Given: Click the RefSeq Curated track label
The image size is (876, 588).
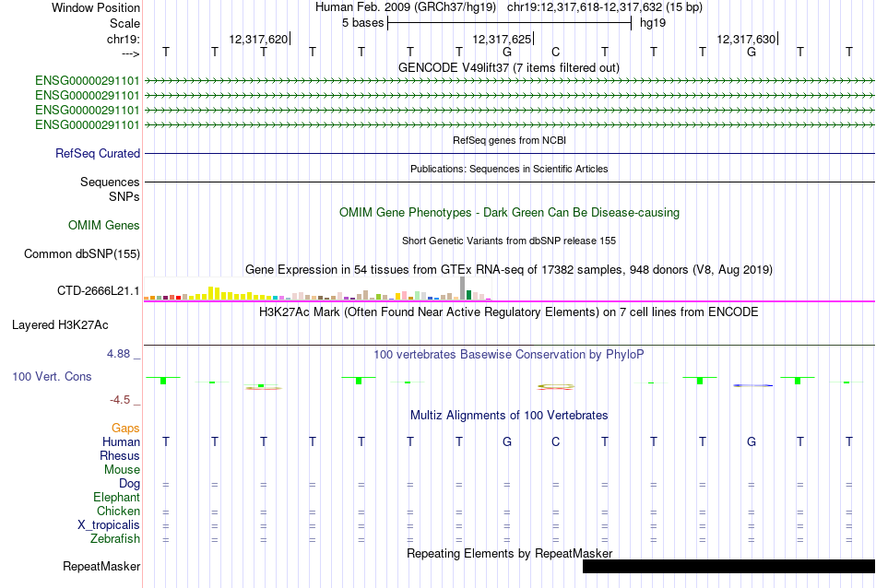Looking at the screenshot, I should coord(98,153).
